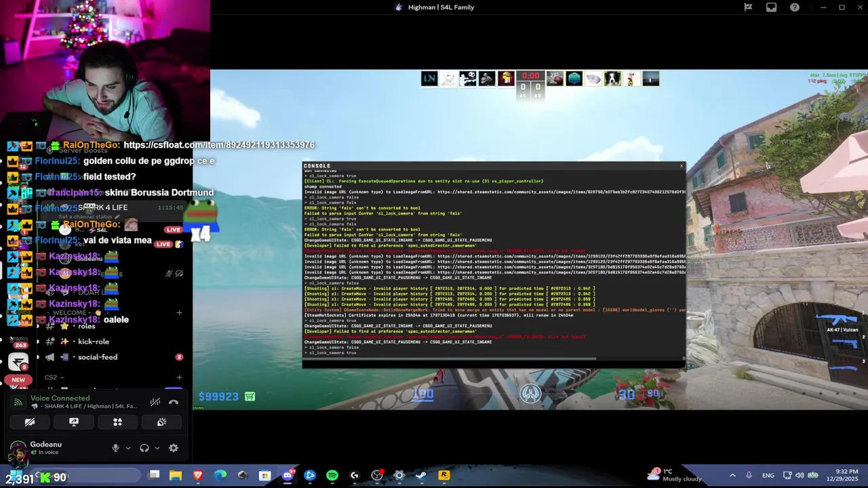This screenshot has width=868, height=488.
Task: Expand microphone input options arrow
Action: (x=127, y=448)
